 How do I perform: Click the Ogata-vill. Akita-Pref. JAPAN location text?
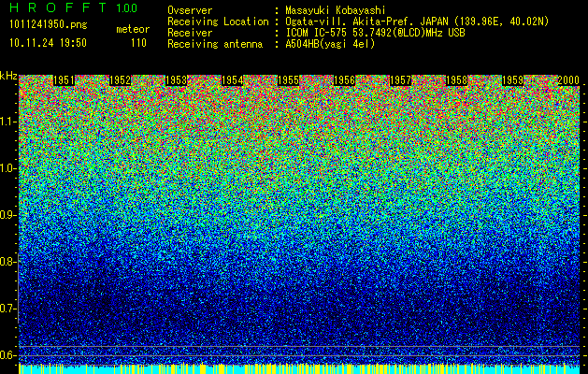coord(417,22)
